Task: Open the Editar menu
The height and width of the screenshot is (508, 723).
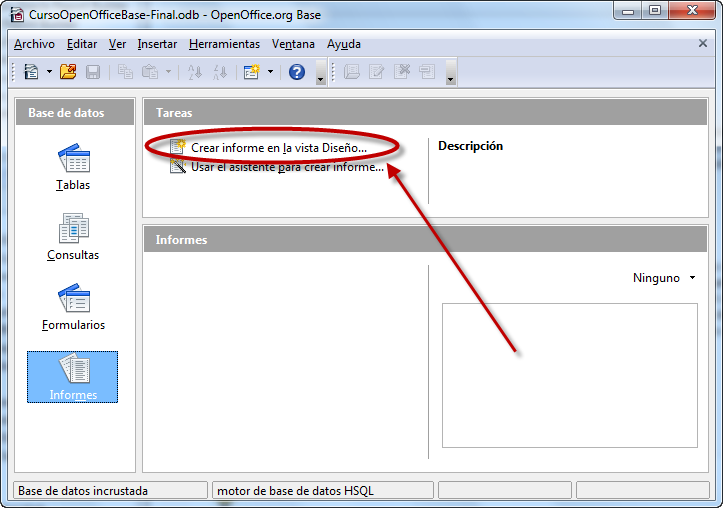Action: tap(82, 44)
